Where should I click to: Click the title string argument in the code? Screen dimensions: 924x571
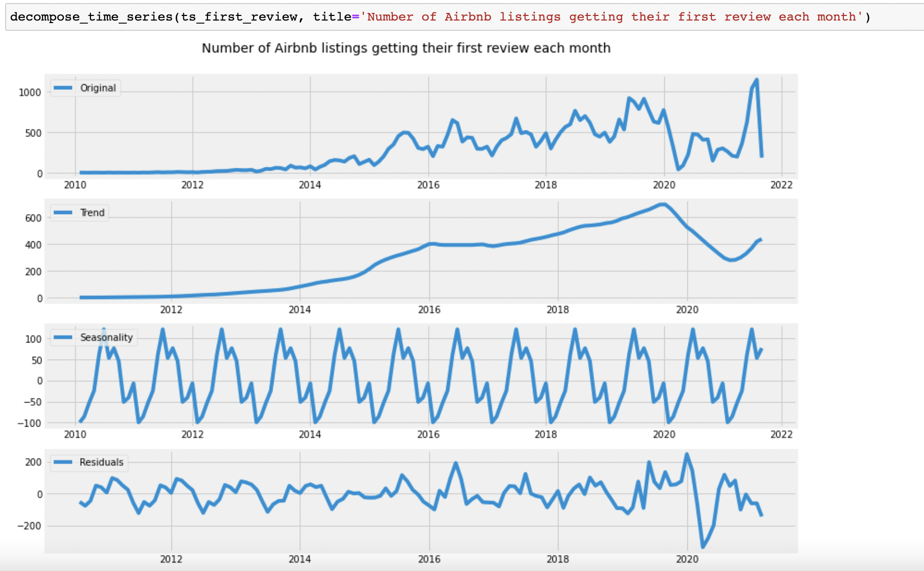(611, 17)
